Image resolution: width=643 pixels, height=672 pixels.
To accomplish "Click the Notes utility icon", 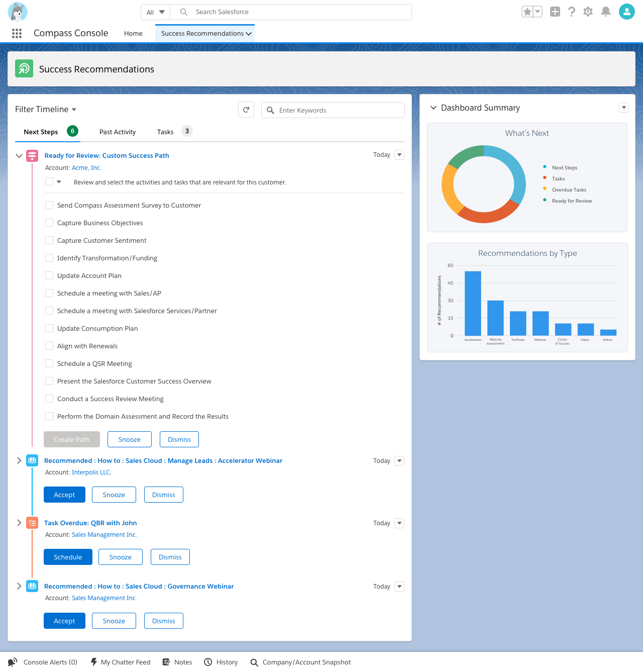I will pos(166,662).
